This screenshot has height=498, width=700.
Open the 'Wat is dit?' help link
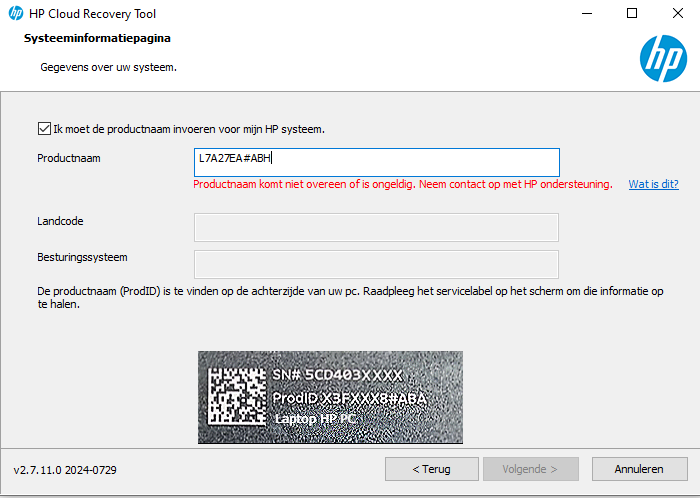click(x=654, y=184)
